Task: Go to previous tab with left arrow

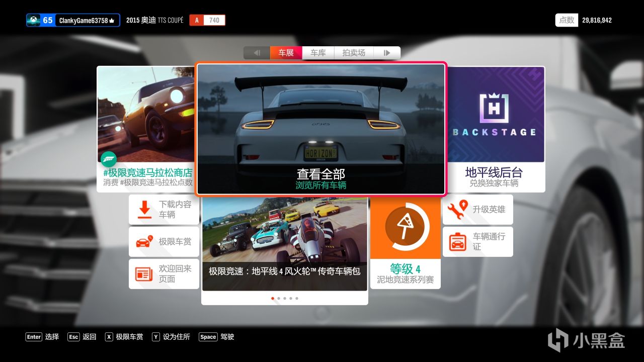Action: click(x=257, y=53)
